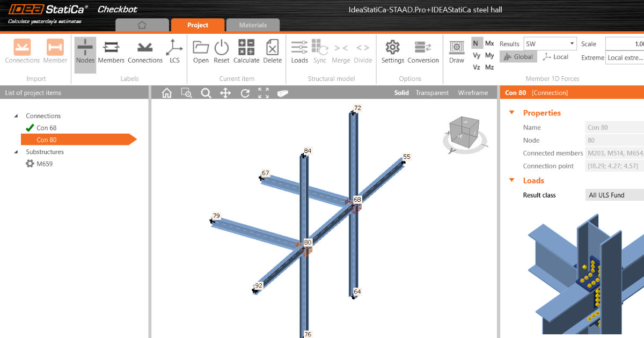The width and height of the screenshot is (644, 338).
Task: Toggle Members labels display
Action: tap(111, 52)
